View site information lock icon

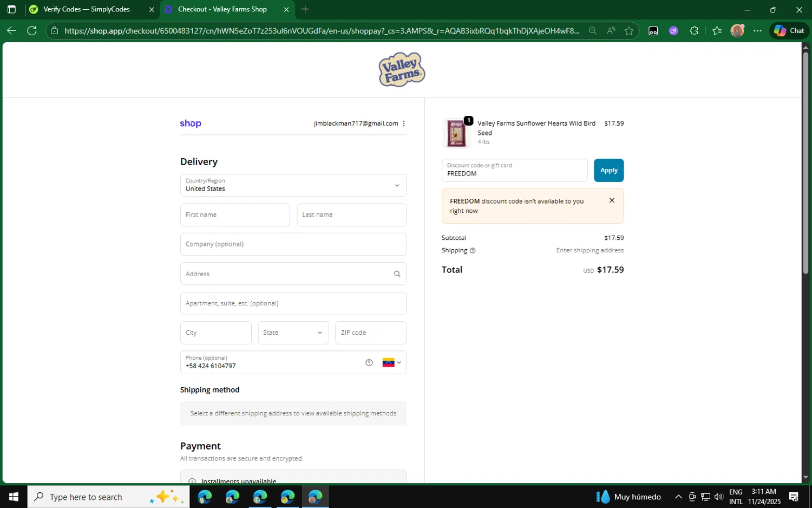tap(54, 31)
